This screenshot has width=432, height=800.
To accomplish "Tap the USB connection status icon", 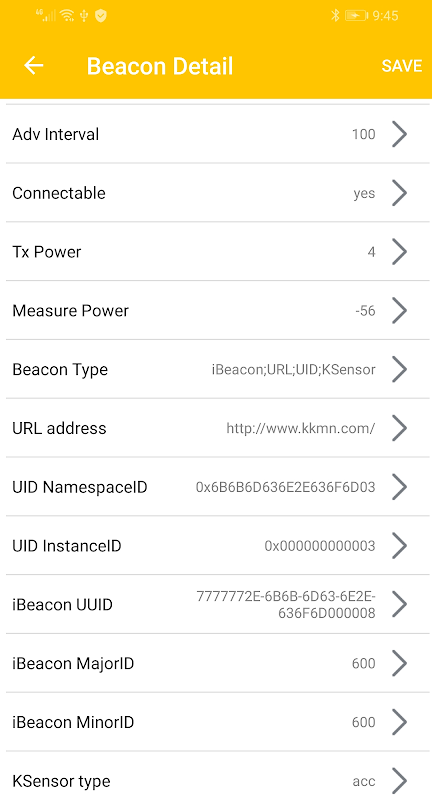I will (x=84, y=16).
